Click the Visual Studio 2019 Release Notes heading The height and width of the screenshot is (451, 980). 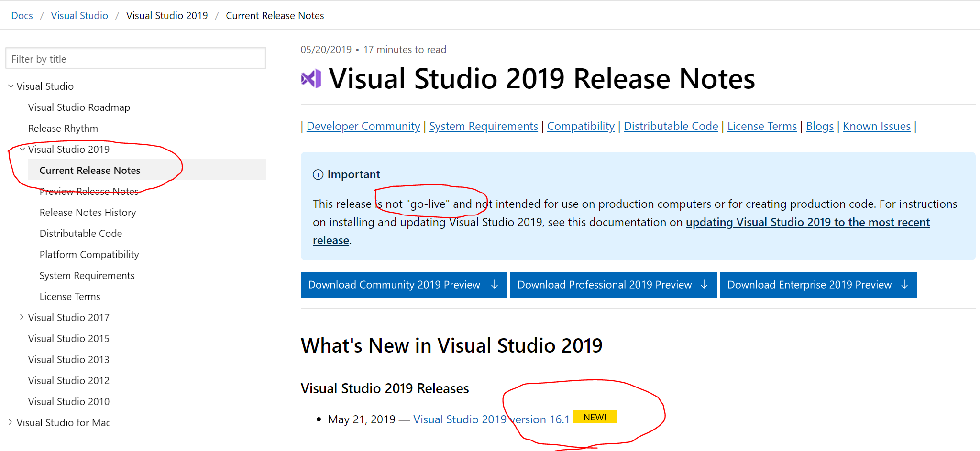(542, 78)
